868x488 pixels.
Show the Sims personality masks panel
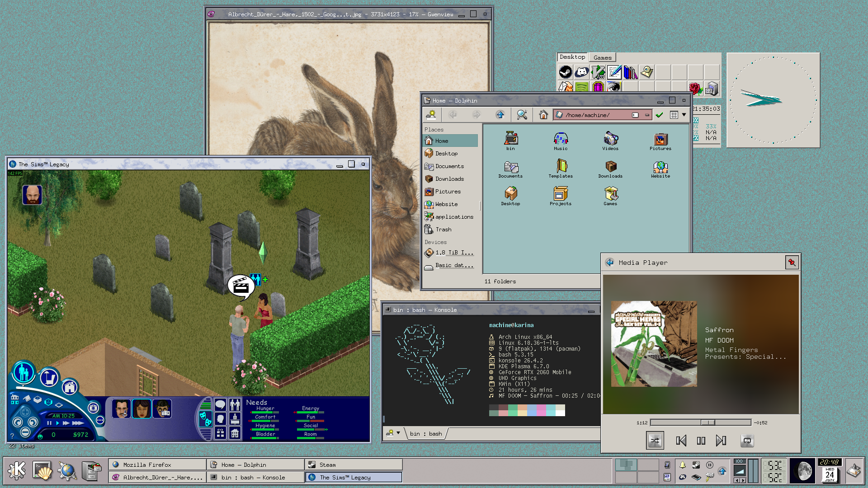(x=205, y=418)
